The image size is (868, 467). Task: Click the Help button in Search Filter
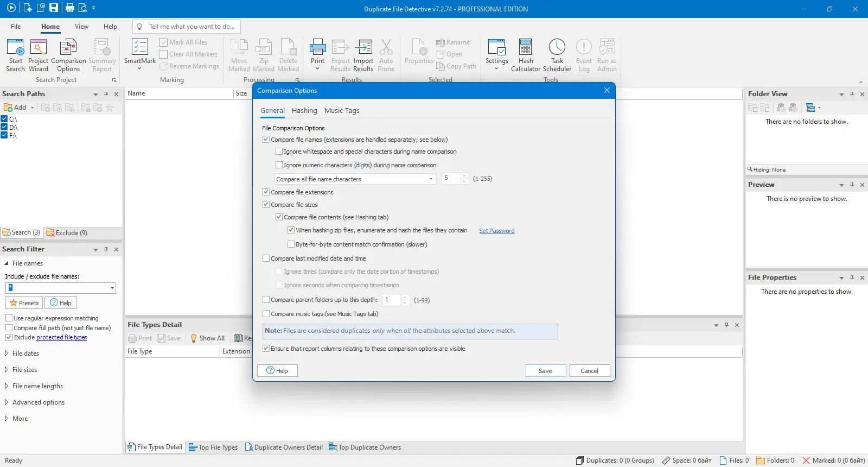coord(61,303)
